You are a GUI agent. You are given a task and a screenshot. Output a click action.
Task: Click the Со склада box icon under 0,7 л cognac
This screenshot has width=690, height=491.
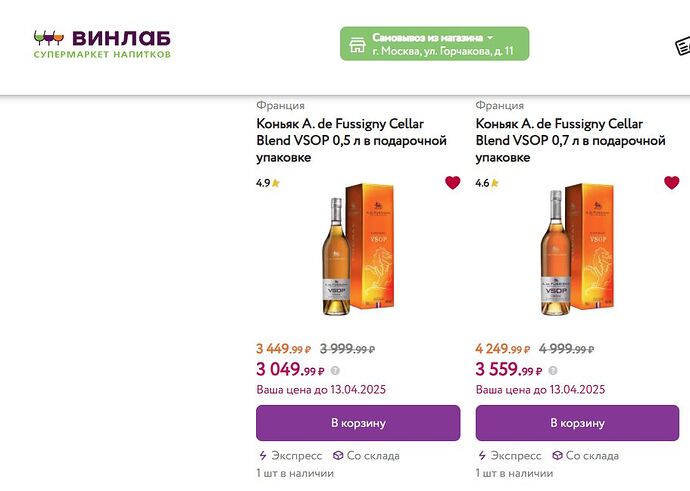click(552, 456)
